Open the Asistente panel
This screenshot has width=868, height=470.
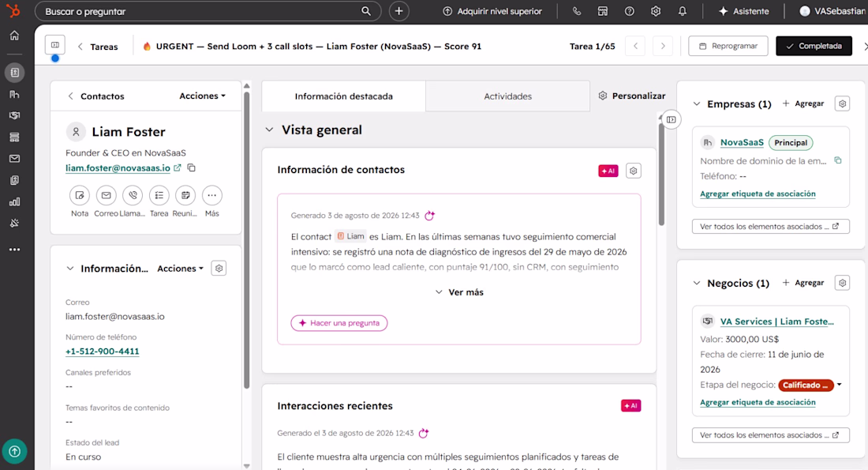tap(743, 11)
